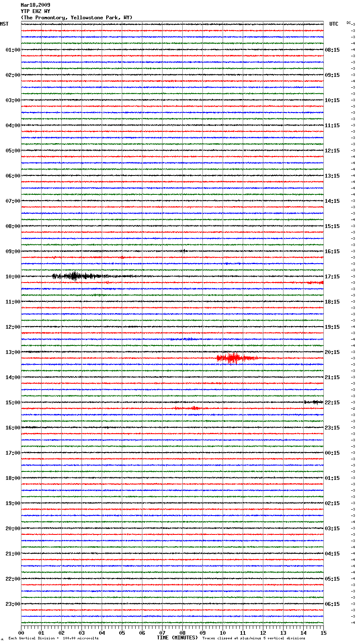The height and width of the screenshot is (644, 357).
Task: Select the 23:00 MST time label
Action: pyautogui.click(x=13, y=604)
